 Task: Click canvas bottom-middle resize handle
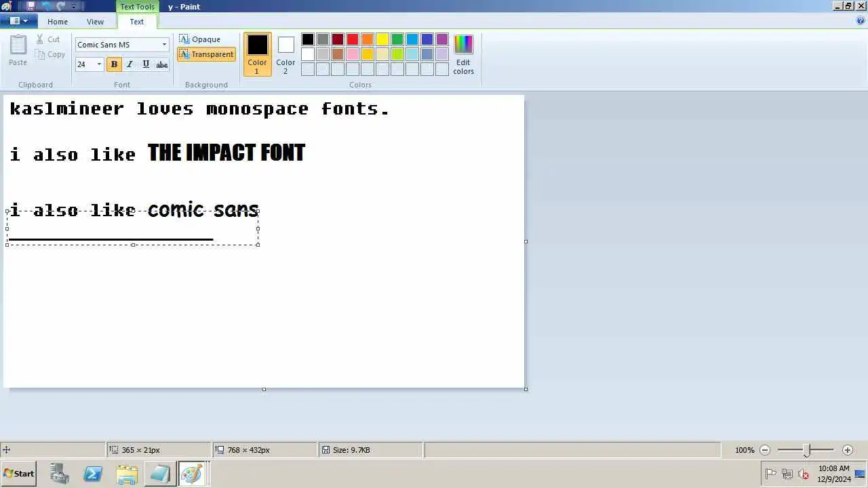click(264, 389)
